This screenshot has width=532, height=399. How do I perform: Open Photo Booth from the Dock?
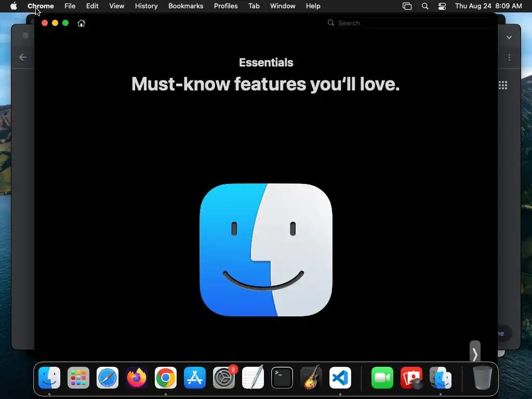(411, 378)
